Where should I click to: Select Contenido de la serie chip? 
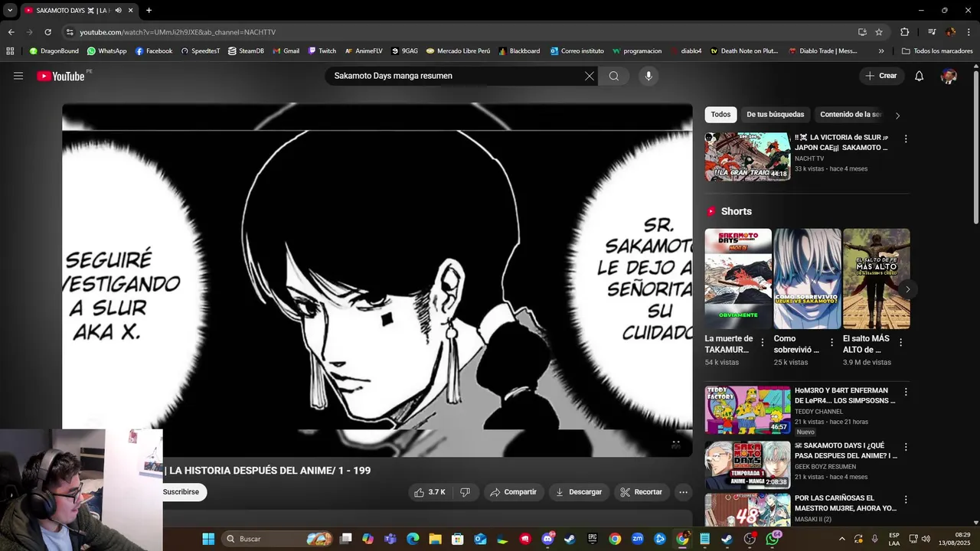coord(851,115)
